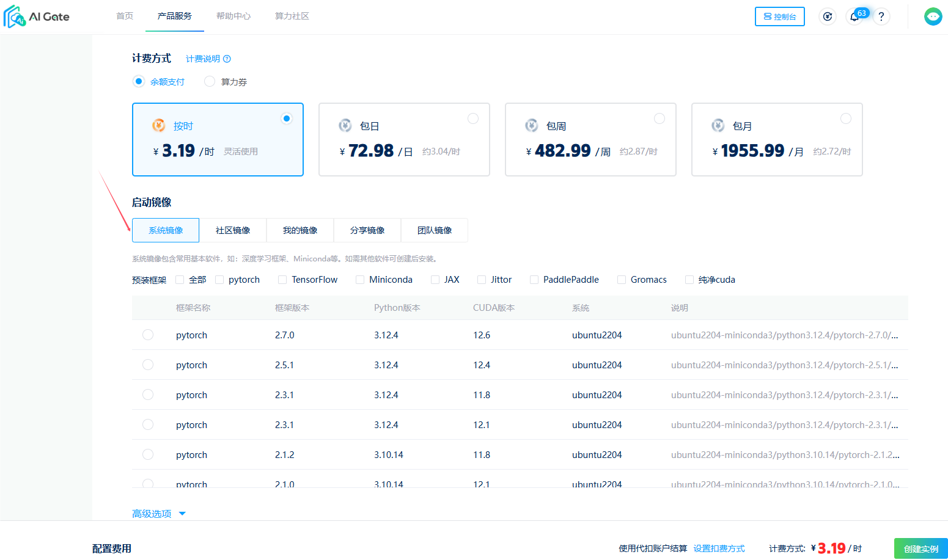This screenshot has height=560, width=948.
Task: Click the 482.99 weekly price
Action: pyautogui.click(x=563, y=150)
